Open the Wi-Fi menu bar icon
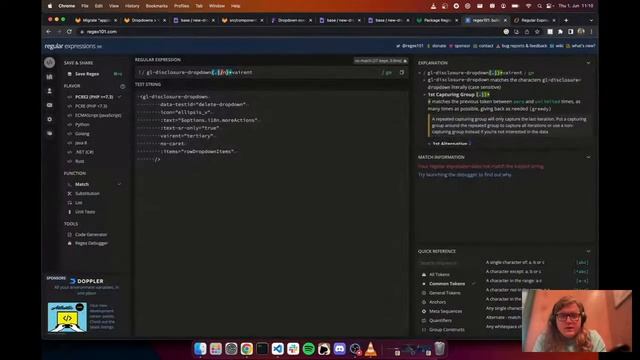 pos(529,6)
